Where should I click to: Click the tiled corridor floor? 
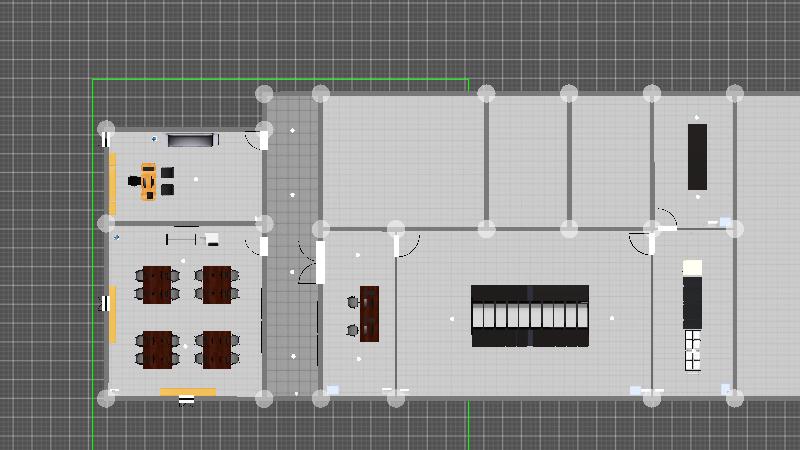291,320
